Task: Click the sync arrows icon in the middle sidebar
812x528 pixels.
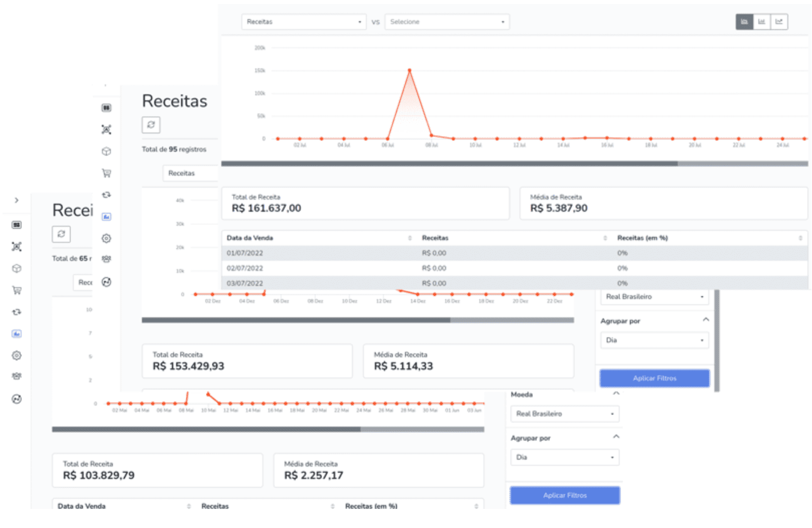Action: pyautogui.click(x=106, y=195)
